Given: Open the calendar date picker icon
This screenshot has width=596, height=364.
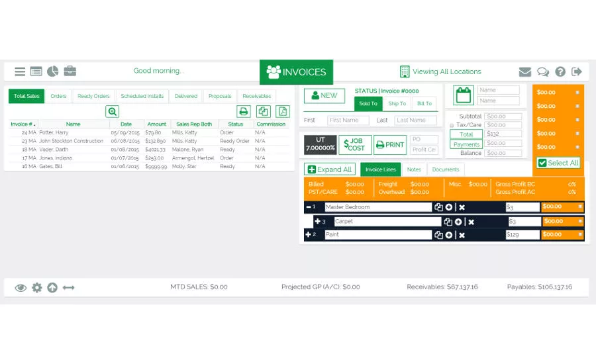Looking at the screenshot, I should click(x=464, y=95).
